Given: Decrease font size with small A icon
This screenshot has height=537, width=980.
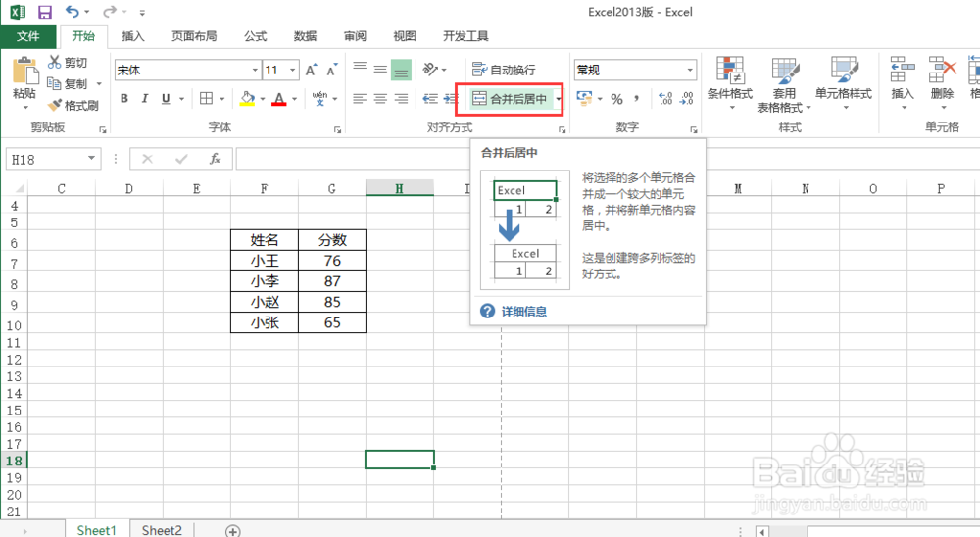Looking at the screenshot, I should coord(332,70).
